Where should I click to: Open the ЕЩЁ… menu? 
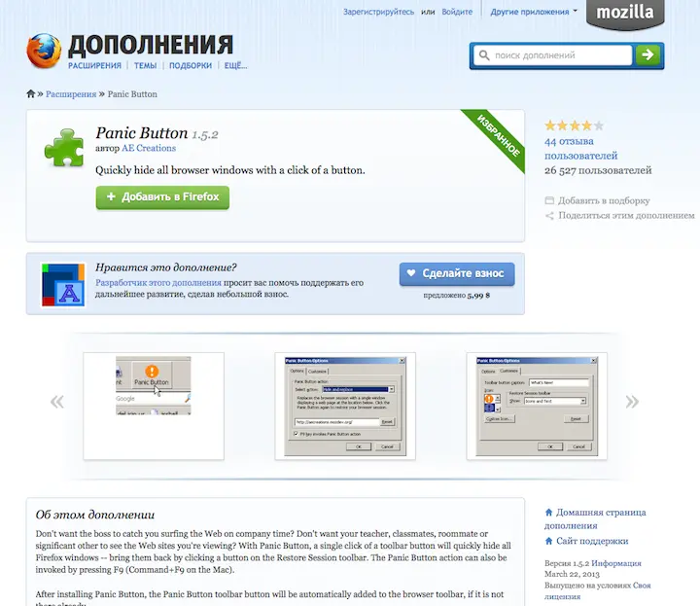point(235,65)
